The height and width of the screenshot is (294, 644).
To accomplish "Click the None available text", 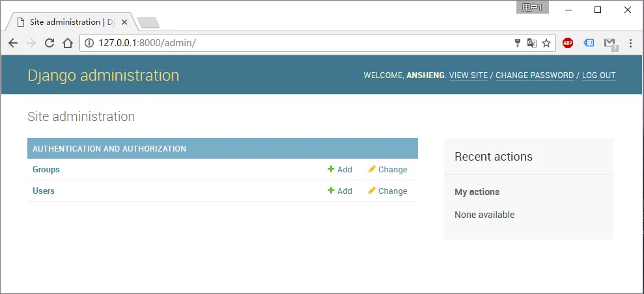I will point(484,215).
